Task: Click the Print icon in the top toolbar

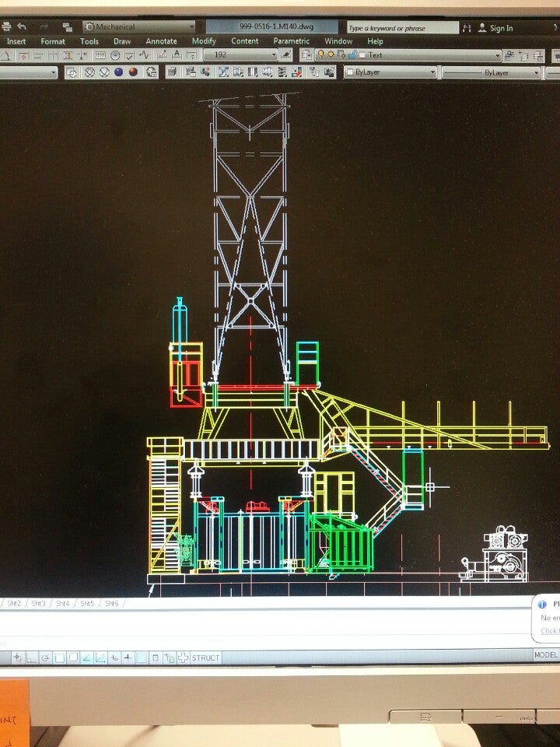Action: 5,26
